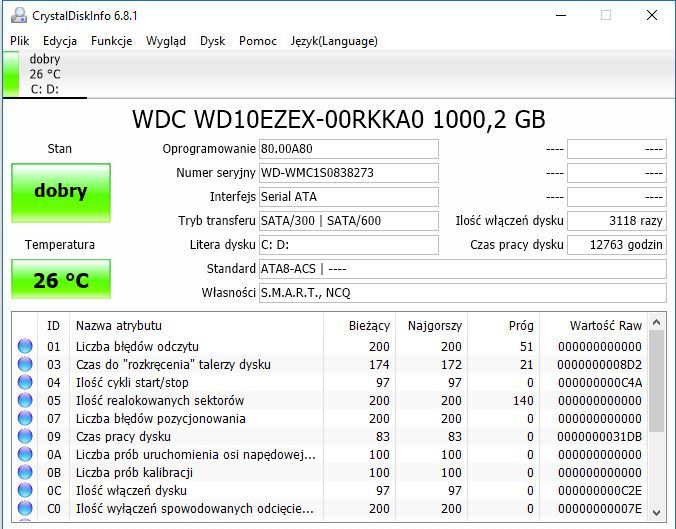Click status circle for attribute 0B calibration retries
This screenshot has width=676, height=529.
[25, 473]
